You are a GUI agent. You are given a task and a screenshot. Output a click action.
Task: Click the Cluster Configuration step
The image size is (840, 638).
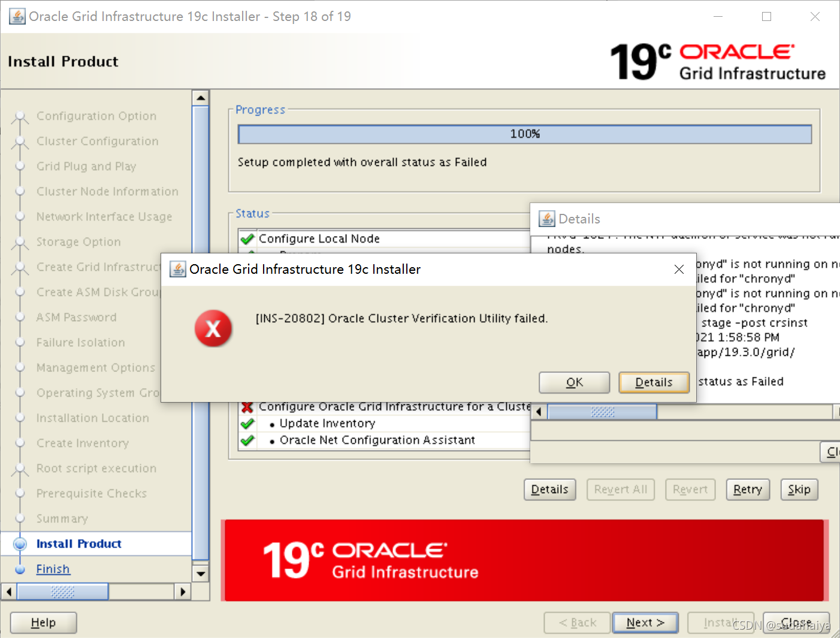pyautogui.click(x=97, y=141)
